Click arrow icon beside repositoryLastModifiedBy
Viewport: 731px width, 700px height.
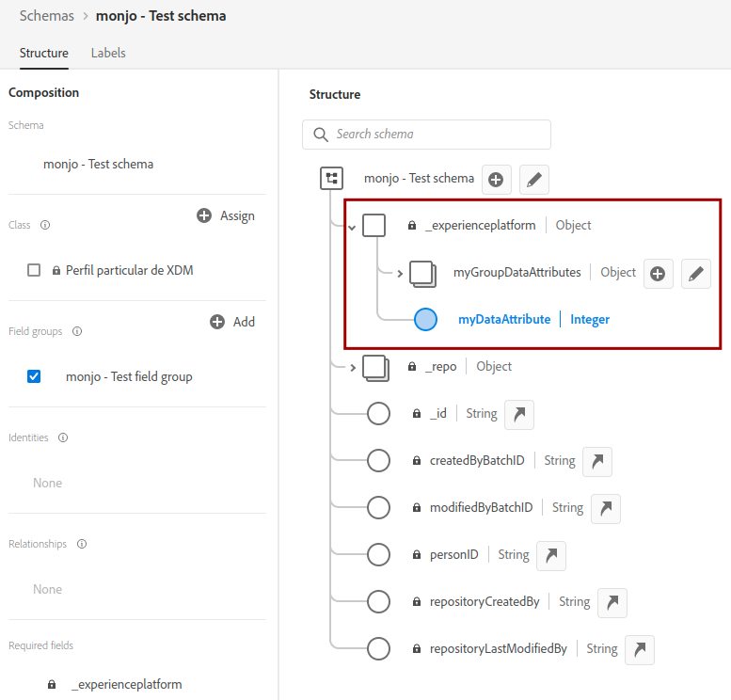coord(640,649)
